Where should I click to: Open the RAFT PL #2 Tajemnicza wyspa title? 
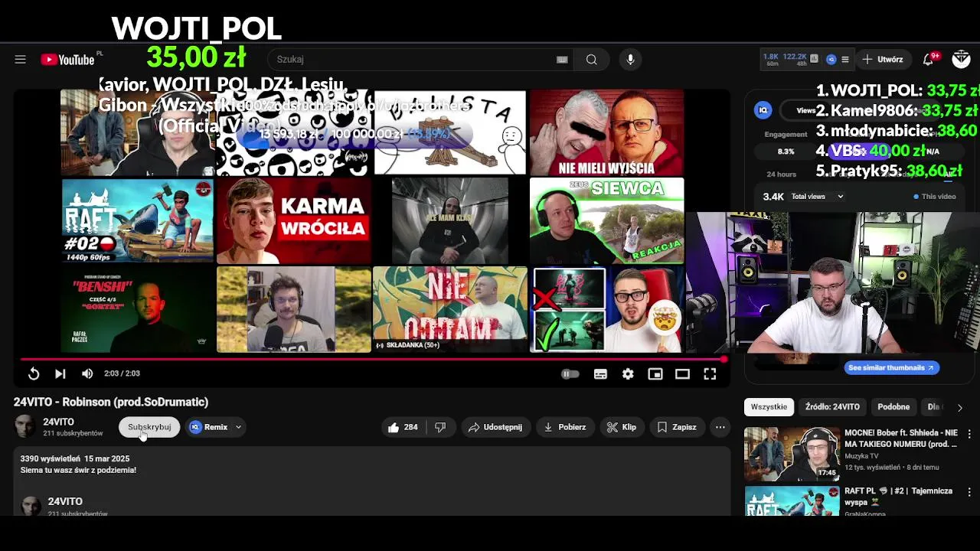[x=898, y=496]
